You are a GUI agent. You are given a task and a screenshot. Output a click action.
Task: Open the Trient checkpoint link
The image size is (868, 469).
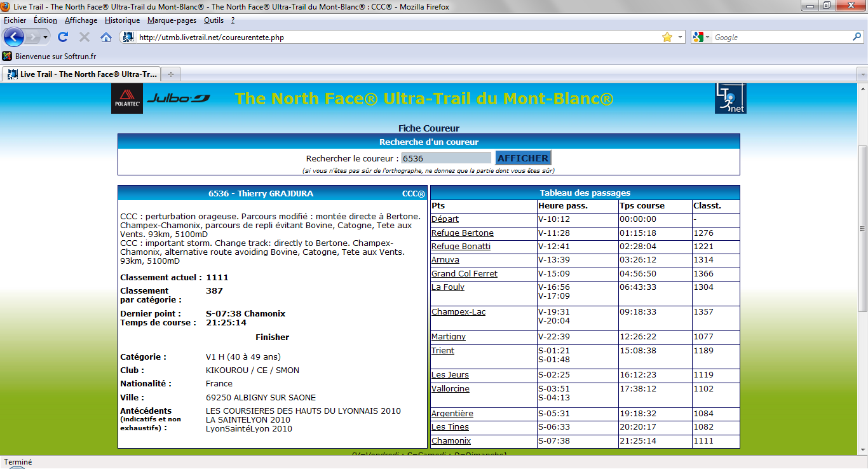point(443,351)
